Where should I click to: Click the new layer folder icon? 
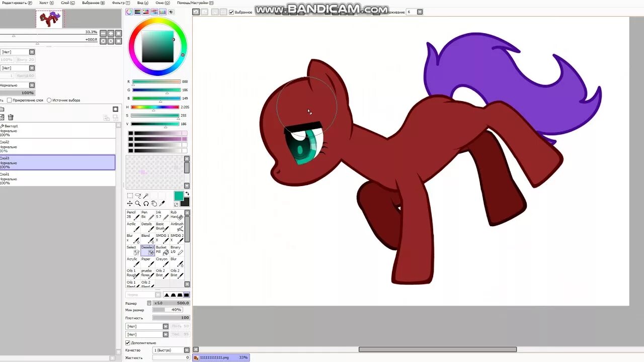click(x=2, y=109)
